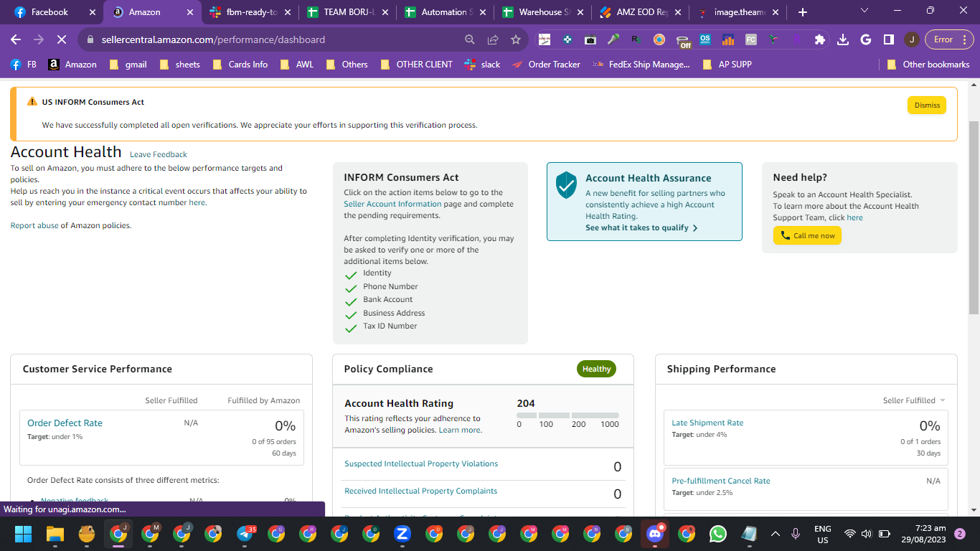The width and height of the screenshot is (980, 551).
Task: Open the Chrome profile avatar J
Action: pyautogui.click(x=911, y=39)
